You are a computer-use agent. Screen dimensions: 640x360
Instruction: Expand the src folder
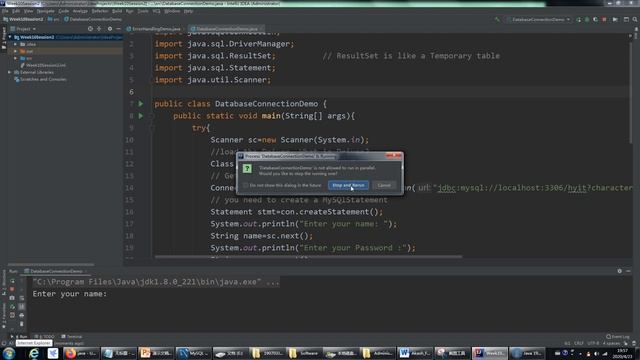16,58
